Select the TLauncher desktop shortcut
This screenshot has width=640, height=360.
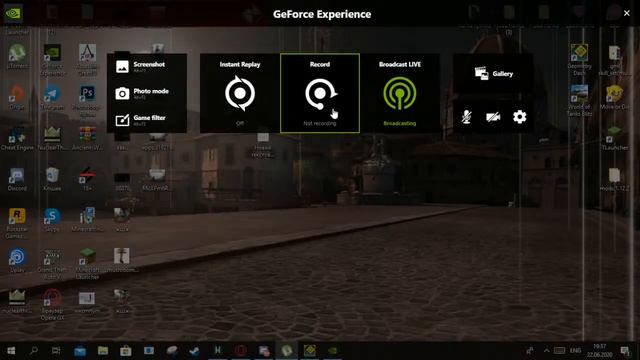(614, 138)
